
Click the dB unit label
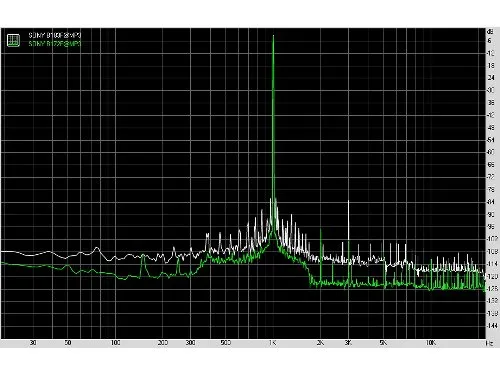pyautogui.click(x=490, y=32)
